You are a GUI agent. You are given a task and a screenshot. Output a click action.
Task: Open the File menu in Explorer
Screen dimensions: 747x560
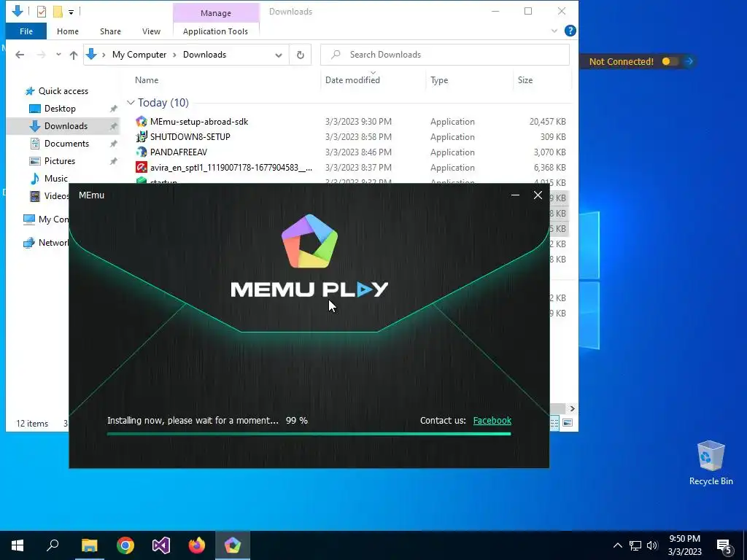26,31
